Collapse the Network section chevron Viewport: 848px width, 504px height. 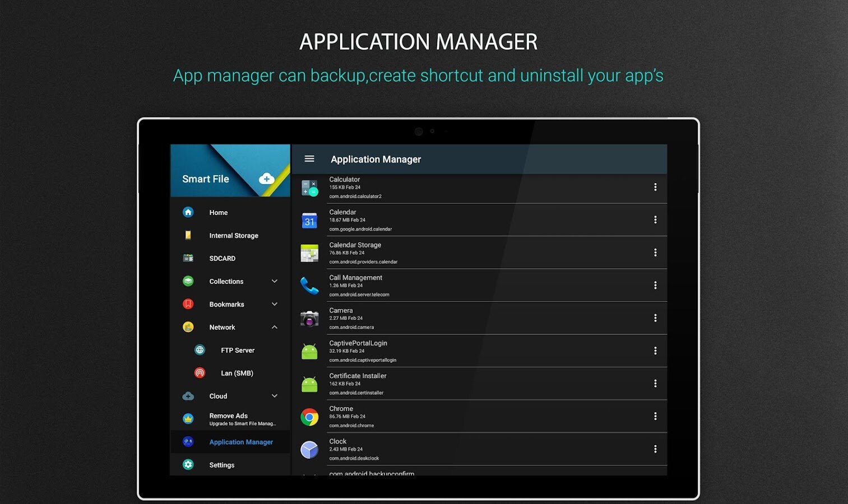click(275, 327)
